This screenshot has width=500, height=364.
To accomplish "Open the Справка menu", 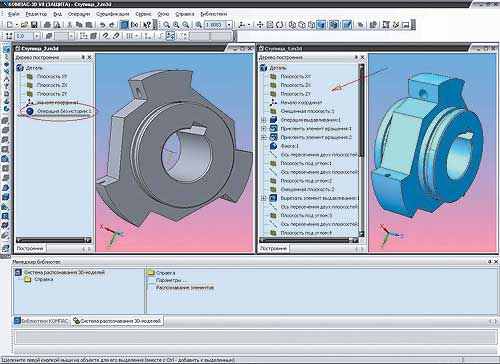I will click(x=185, y=14).
